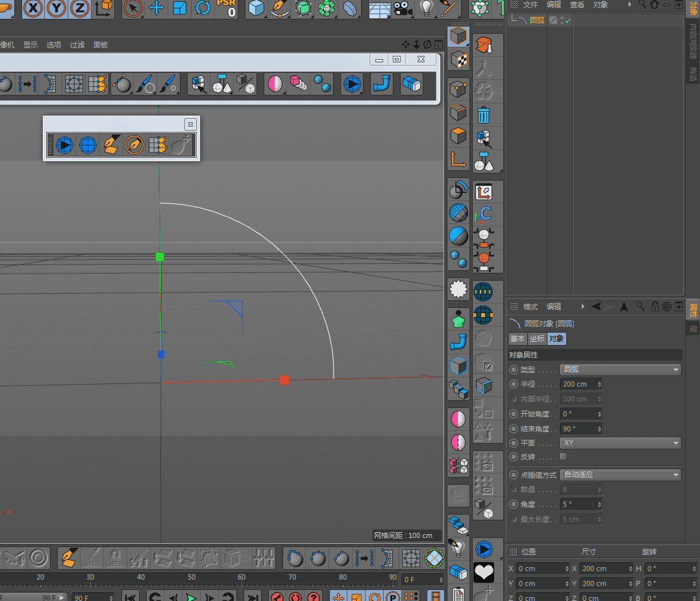Screen dimensions: 700x601
Task: Click the 类型 animation radio dot
Action: 514,370
